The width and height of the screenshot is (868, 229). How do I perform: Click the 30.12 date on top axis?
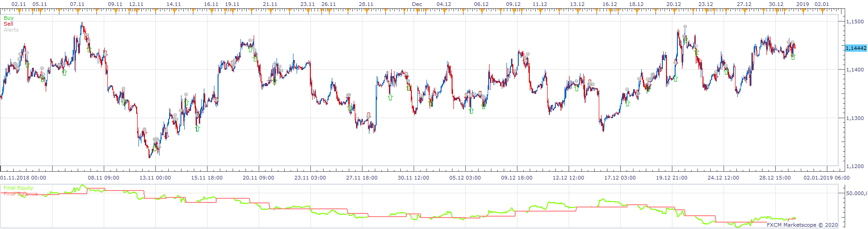(x=776, y=4)
